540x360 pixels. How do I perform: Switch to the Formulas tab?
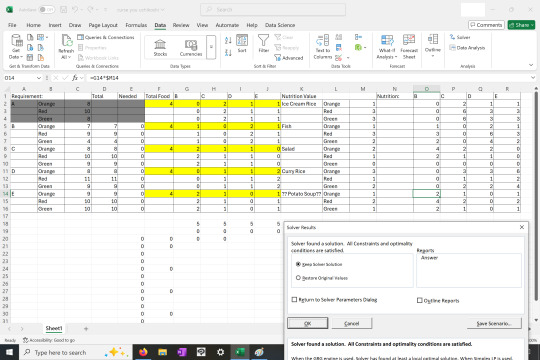(136, 25)
